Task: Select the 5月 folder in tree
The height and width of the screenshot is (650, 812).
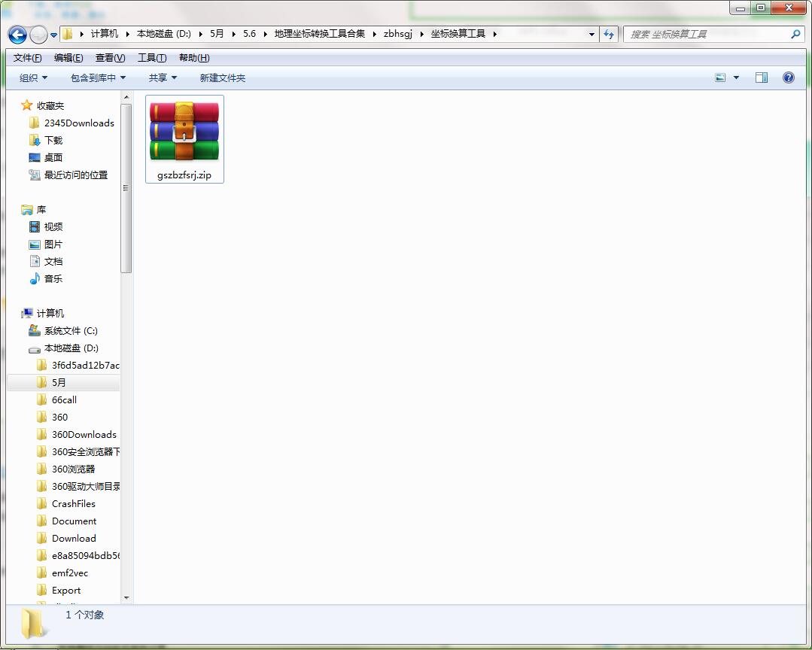Action: click(63, 382)
